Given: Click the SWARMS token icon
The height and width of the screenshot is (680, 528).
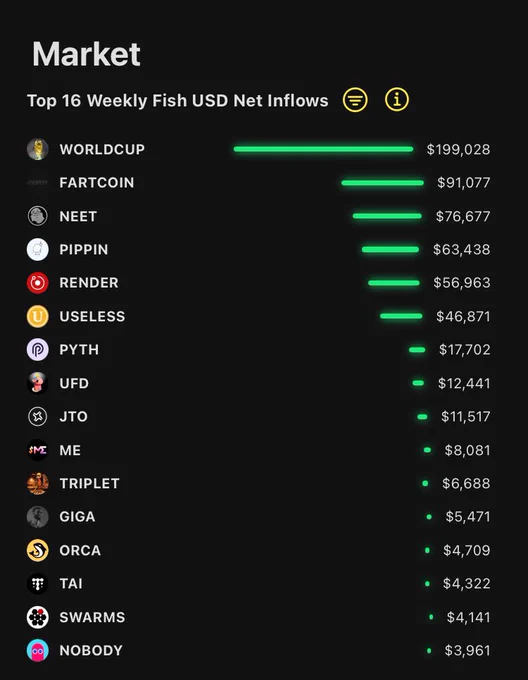Looking at the screenshot, I should (38, 617).
